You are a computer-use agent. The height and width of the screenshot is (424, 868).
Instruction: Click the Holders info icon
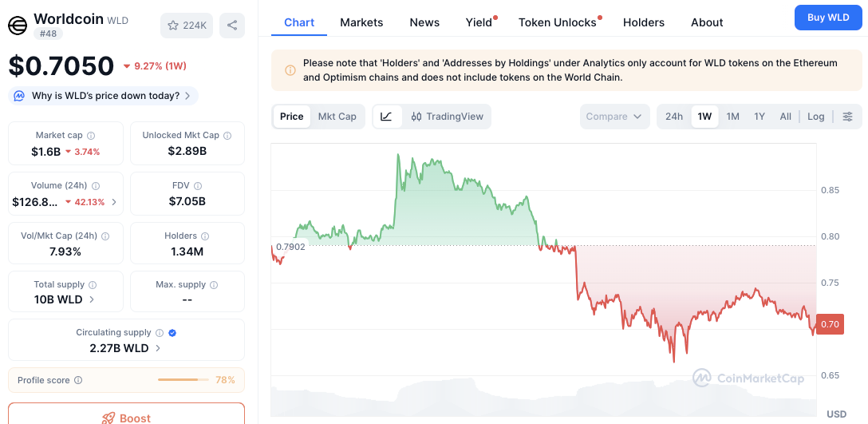click(205, 236)
